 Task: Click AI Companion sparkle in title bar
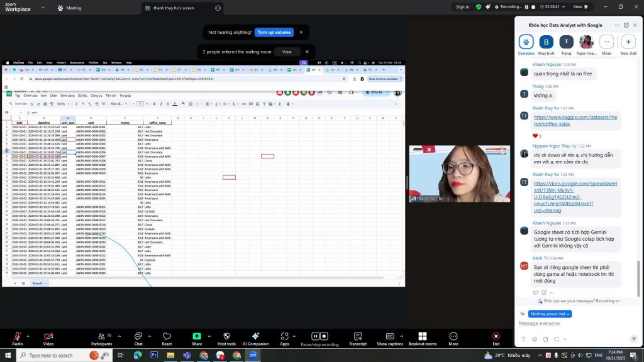pyautogui.click(x=488, y=7)
